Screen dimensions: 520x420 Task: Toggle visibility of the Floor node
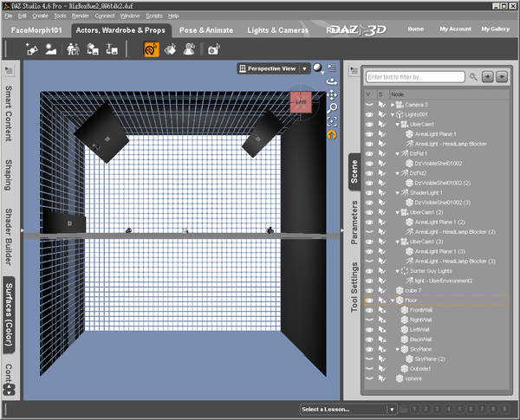(x=369, y=300)
